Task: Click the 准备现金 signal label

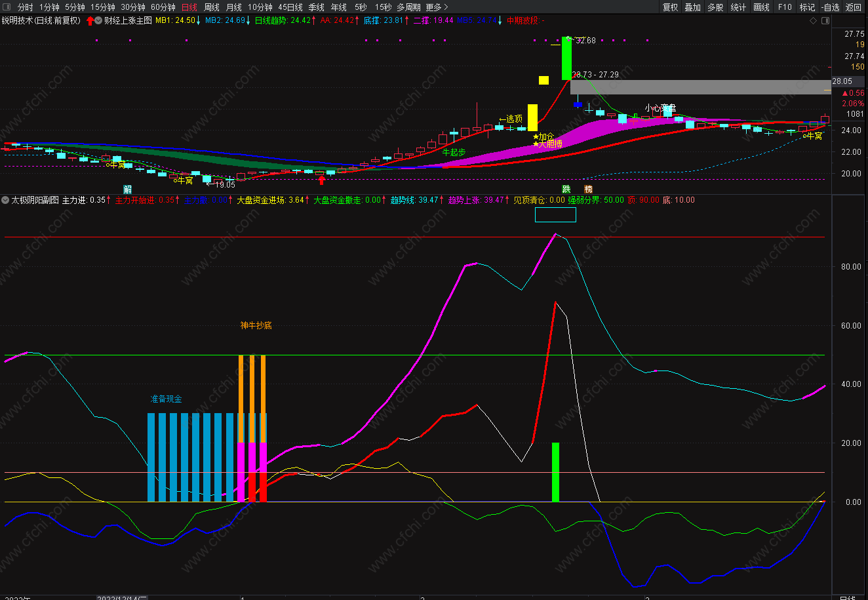Action: [166, 399]
